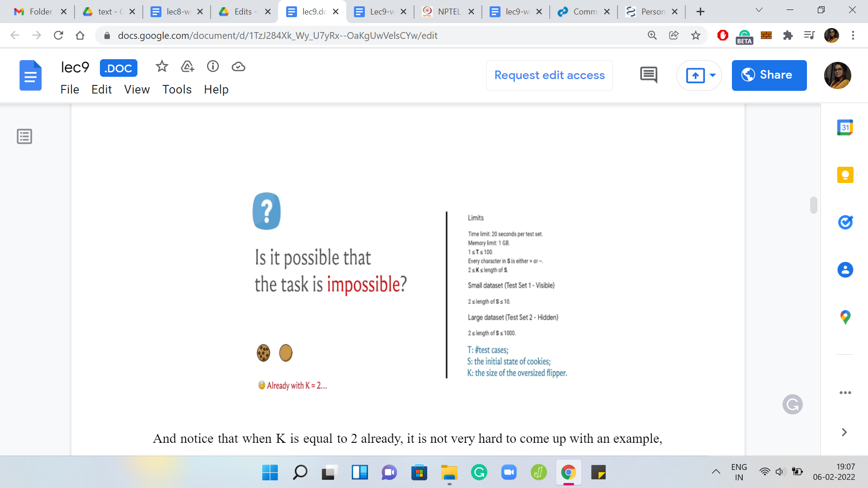The image size is (868, 488).
Task: Collapse the side panel with the chevron
Action: coord(844,432)
